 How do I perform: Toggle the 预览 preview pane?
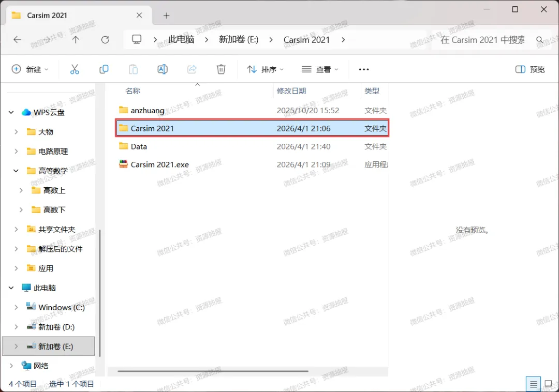coord(530,69)
